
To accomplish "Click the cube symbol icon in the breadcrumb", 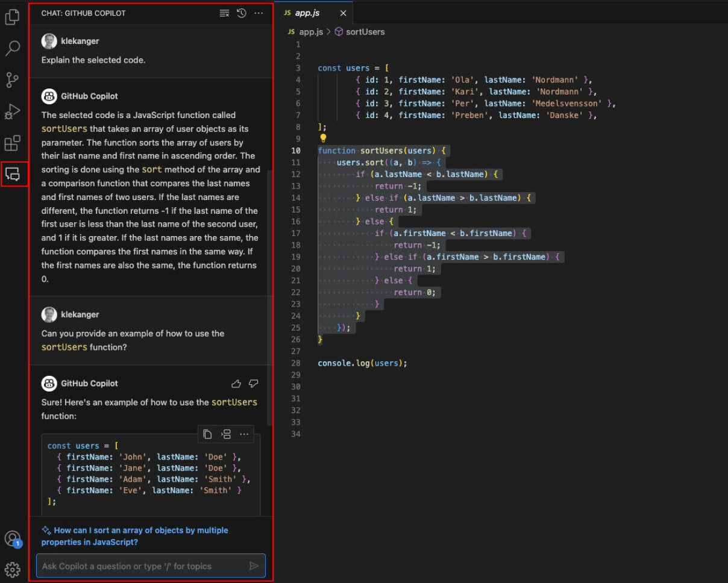I will (x=339, y=32).
